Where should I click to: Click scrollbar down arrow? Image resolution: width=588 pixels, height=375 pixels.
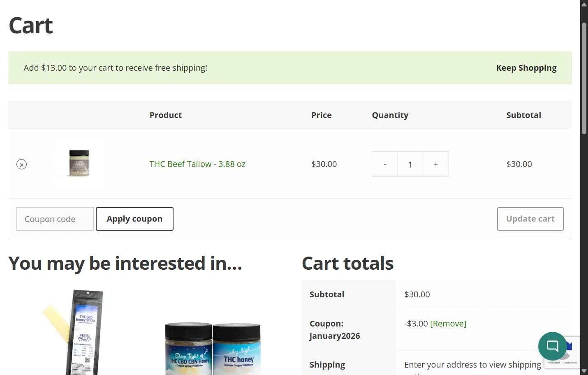point(584,371)
